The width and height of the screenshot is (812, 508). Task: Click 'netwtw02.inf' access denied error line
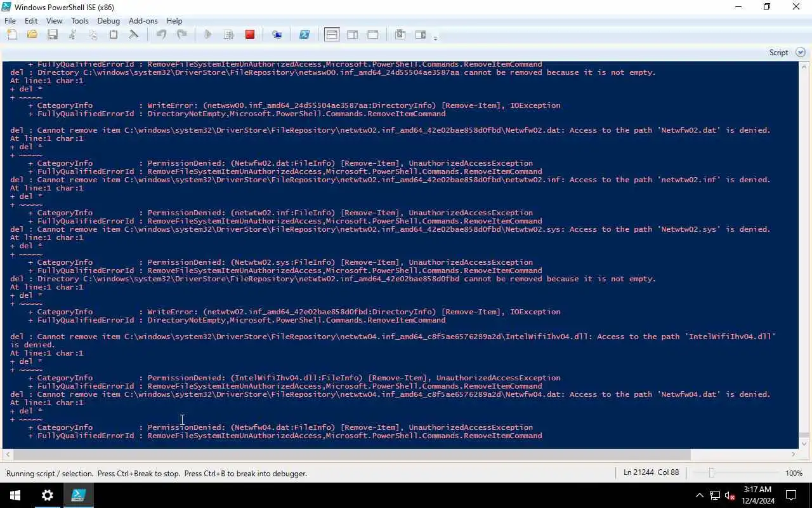click(390, 180)
